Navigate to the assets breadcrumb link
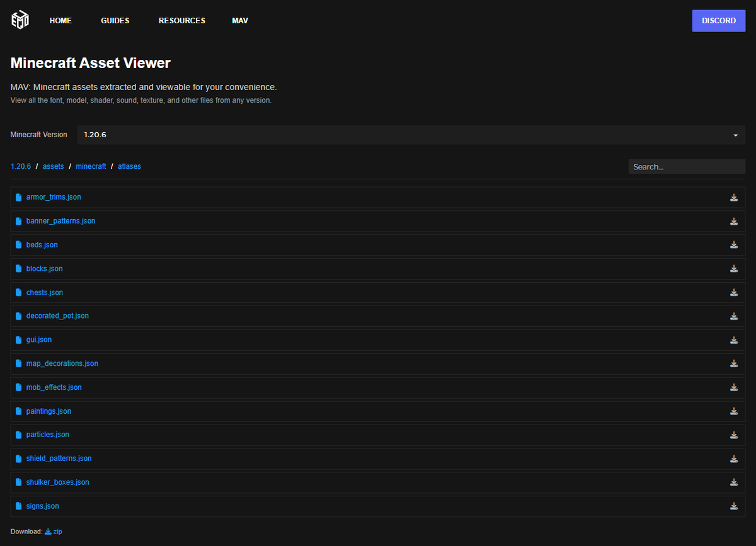This screenshot has height=546, width=756. 53,166
